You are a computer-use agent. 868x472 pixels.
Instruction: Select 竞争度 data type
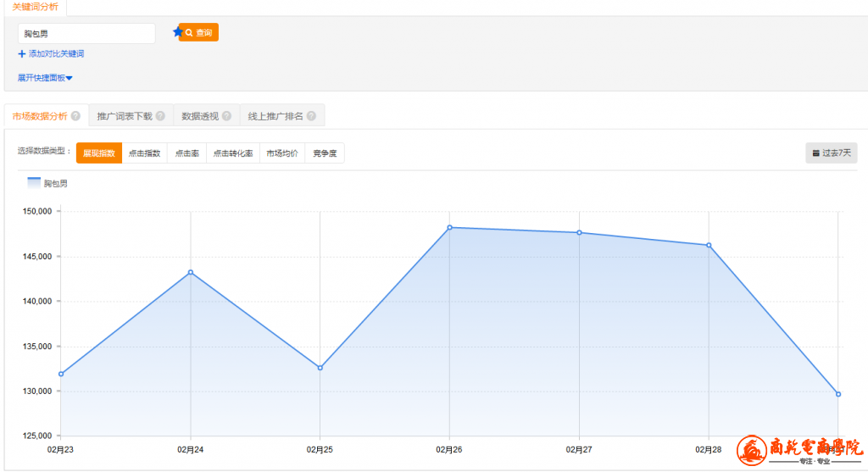[325, 153]
